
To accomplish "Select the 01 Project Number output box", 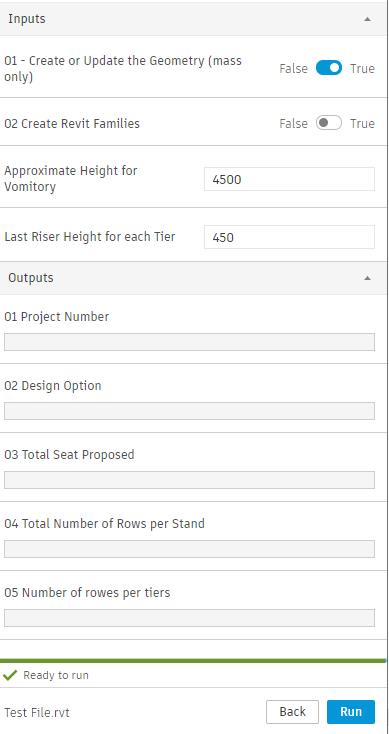I will (x=189, y=342).
